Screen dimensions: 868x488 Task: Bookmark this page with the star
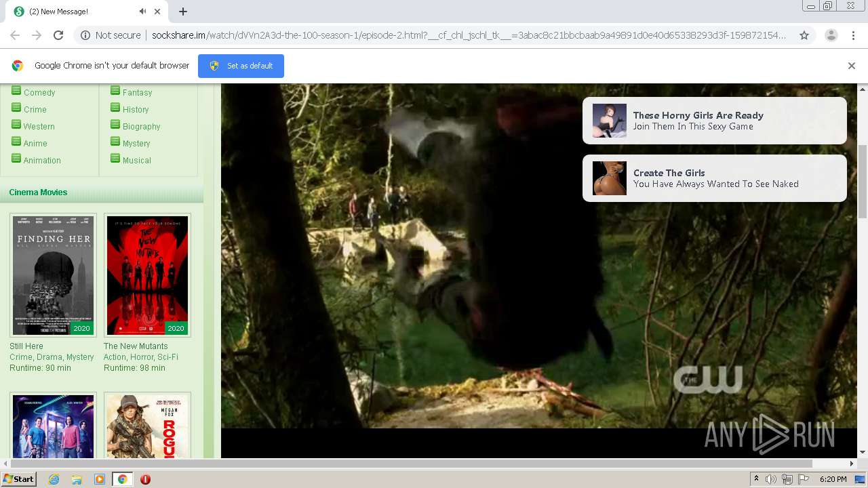804,35
